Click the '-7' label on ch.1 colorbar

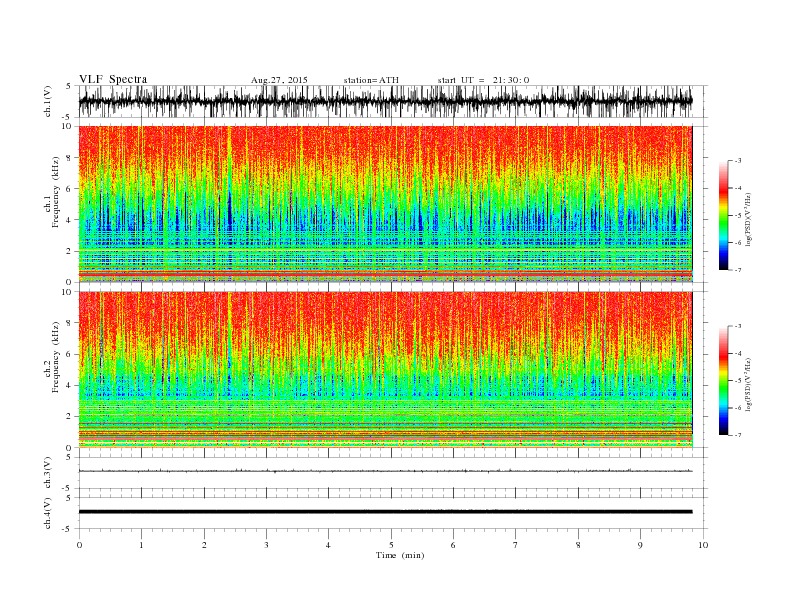pyautogui.click(x=738, y=270)
